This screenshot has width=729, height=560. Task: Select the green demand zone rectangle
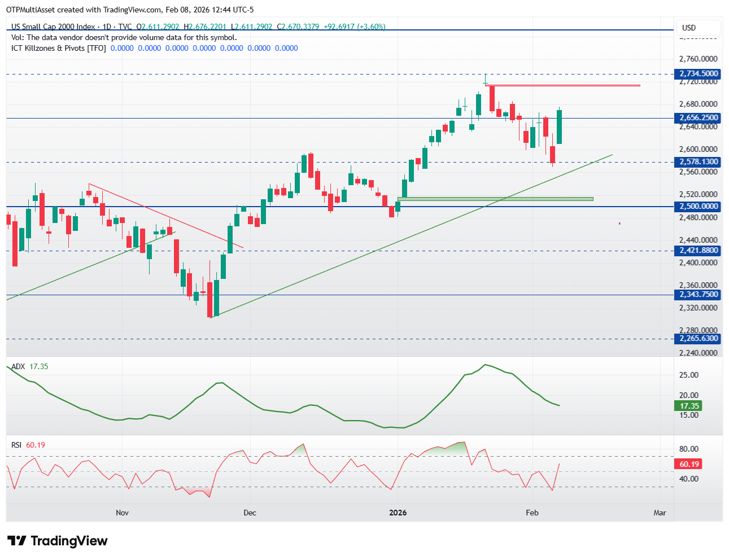[495, 199]
